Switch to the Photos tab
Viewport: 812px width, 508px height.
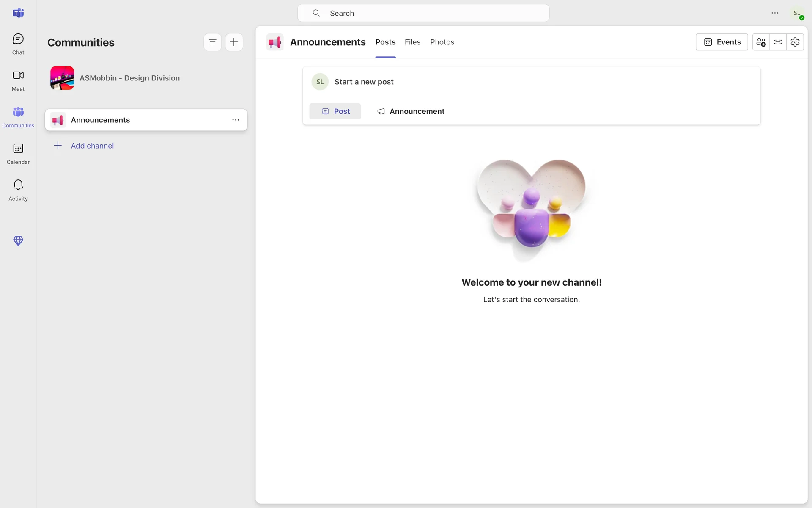442,42
